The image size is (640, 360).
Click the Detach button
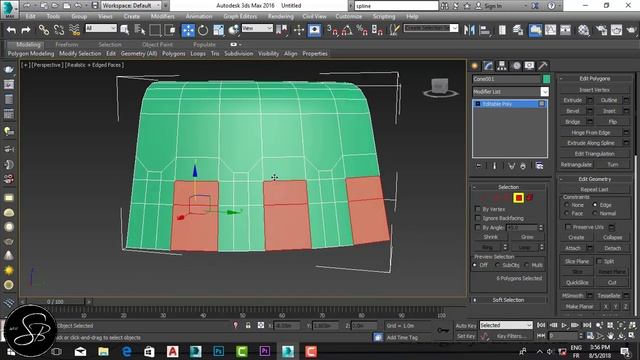pyautogui.click(x=612, y=248)
